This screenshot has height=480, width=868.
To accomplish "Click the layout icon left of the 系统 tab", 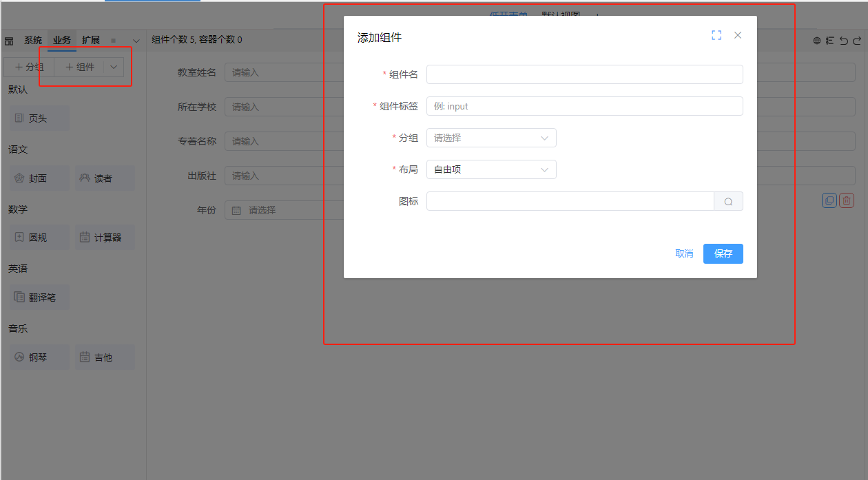I will tap(9, 41).
